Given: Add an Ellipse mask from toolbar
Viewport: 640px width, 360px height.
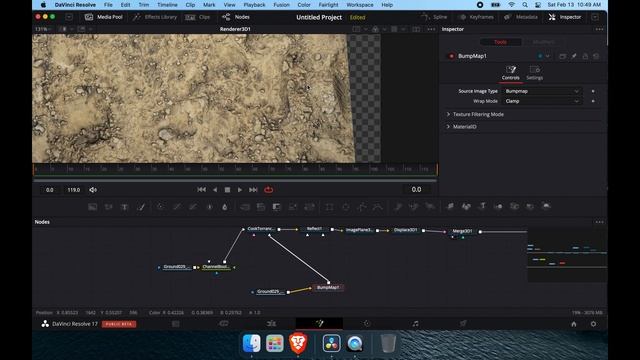Looking at the screenshot, I should pos(345,207).
